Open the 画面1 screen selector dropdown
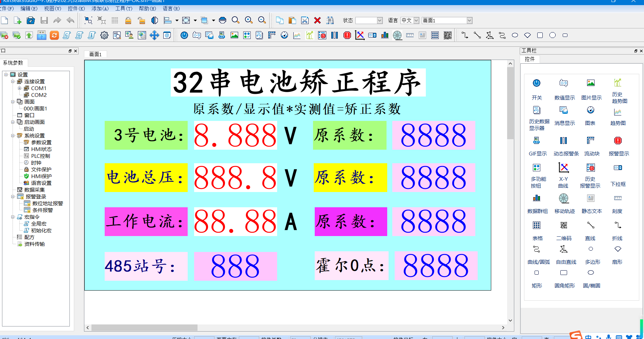This screenshot has height=339, width=644. 469,20
